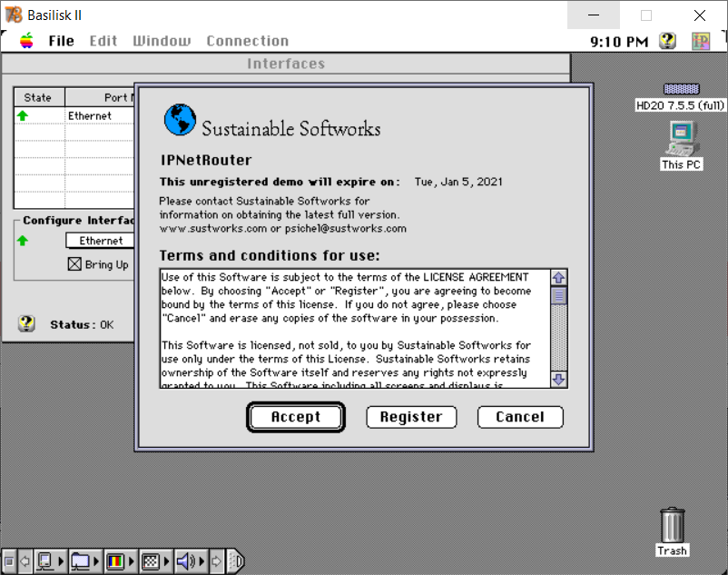Screen dimensions: 728x575
Task: Expand the AppleTalk module arrow
Action: tap(62, 561)
